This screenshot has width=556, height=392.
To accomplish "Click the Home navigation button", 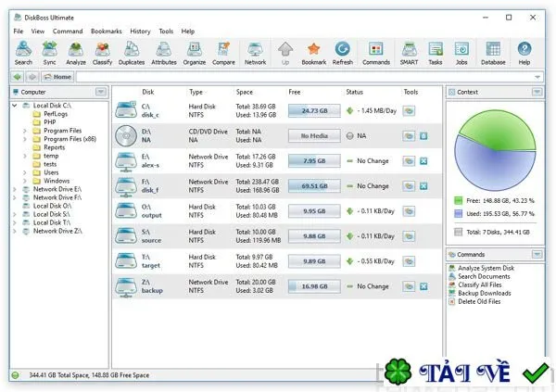I will pos(57,77).
